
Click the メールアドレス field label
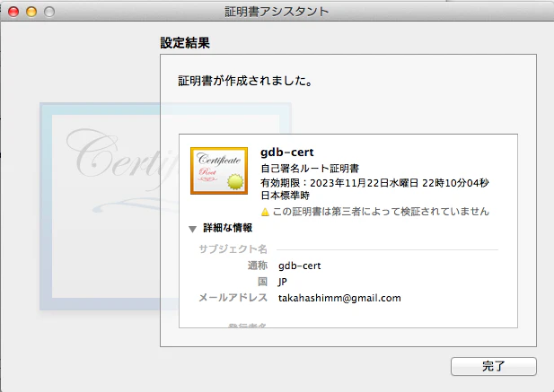click(x=233, y=298)
